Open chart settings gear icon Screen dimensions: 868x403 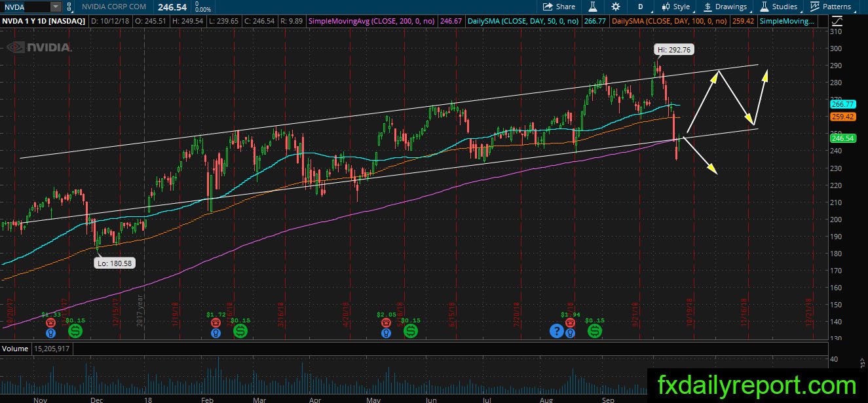coord(616,7)
